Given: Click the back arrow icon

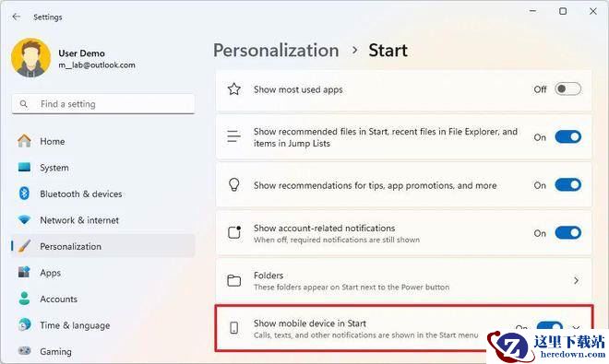Looking at the screenshot, I should (17, 17).
